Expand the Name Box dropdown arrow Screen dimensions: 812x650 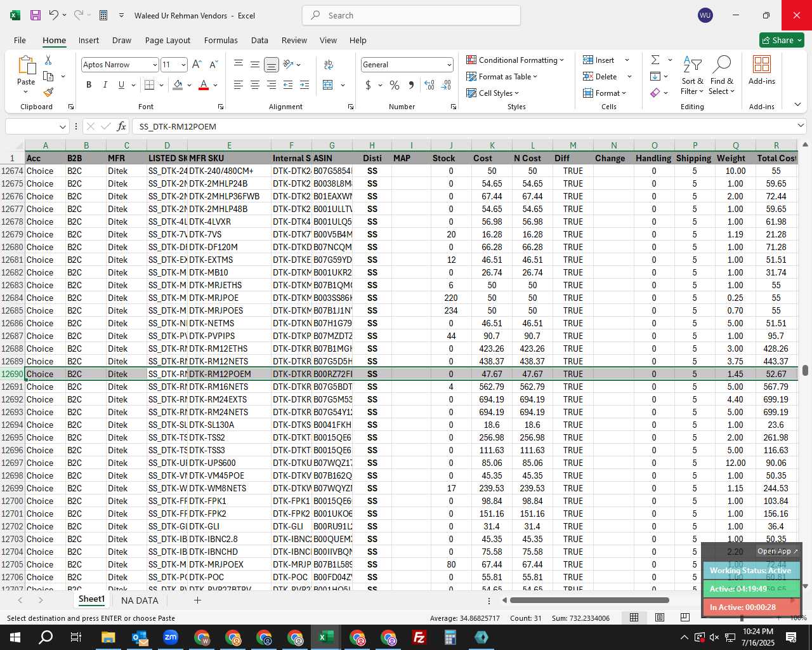point(62,126)
